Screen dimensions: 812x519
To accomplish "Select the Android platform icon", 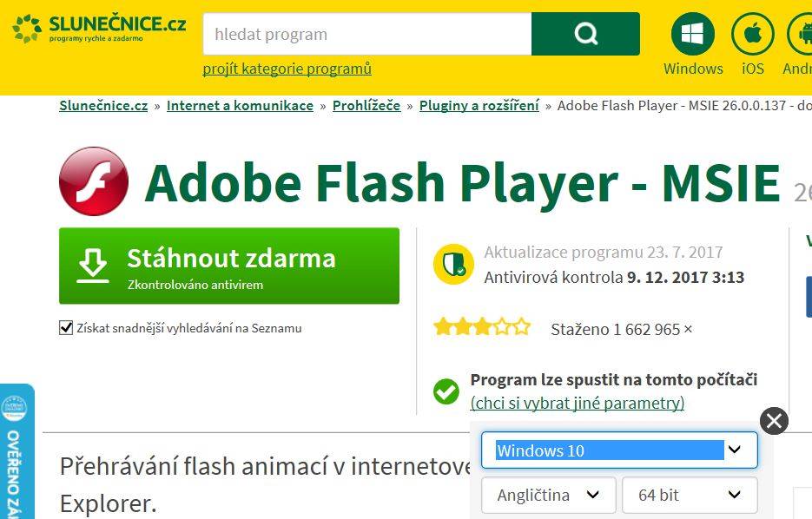I will click(801, 34).
